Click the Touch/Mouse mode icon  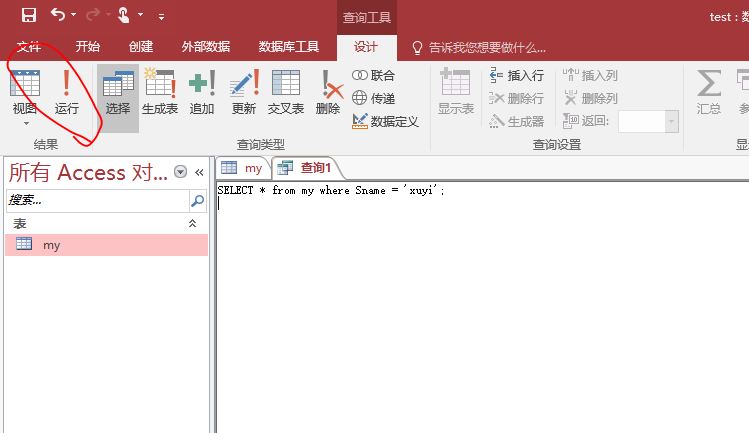[x=124, y=15]
